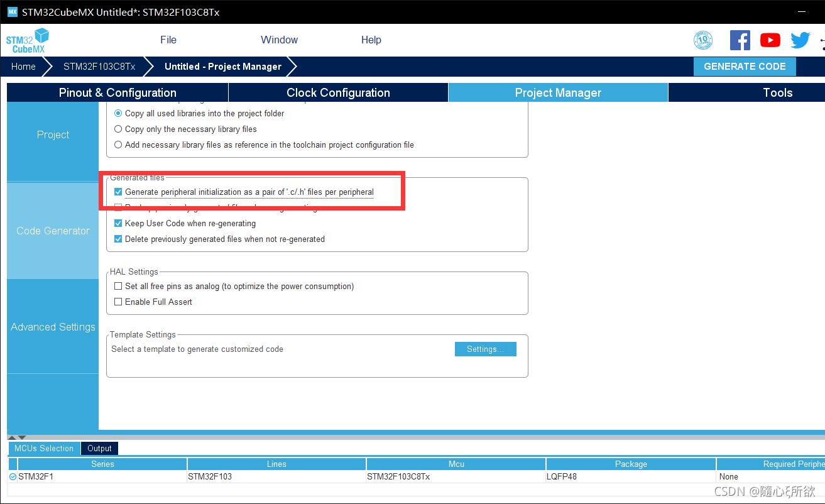Open the YouTube icon link
Viewport: 825px width, 504px height.
pyautogui.click(x=770, y=40)
